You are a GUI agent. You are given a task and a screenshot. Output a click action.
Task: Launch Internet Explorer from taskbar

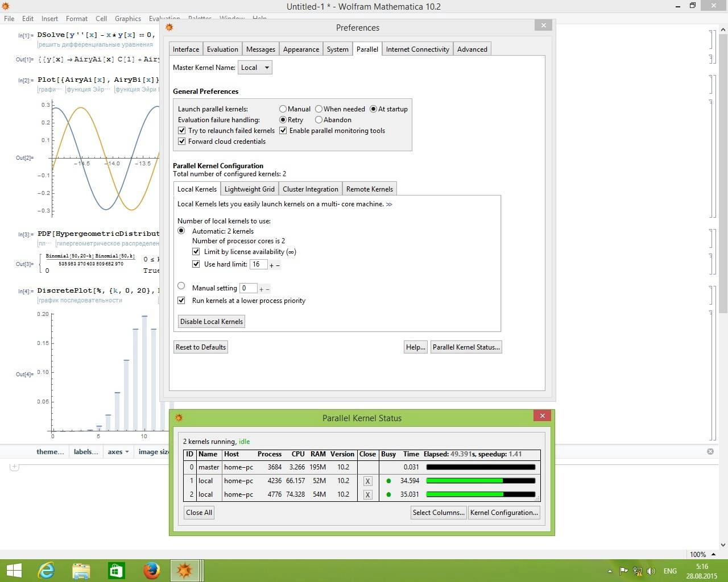click(x=46, y=571)
